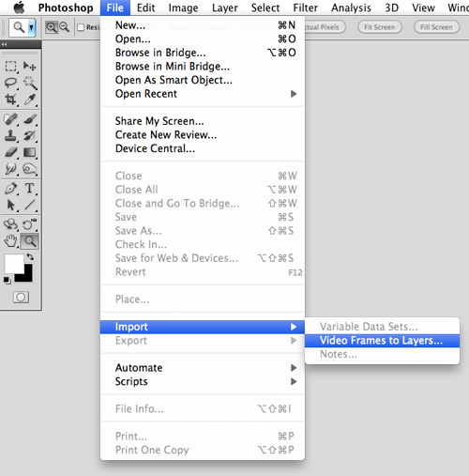This screenshot has width=469, height=476.
Task: Open the Layer menu
Action: [225, 8]
